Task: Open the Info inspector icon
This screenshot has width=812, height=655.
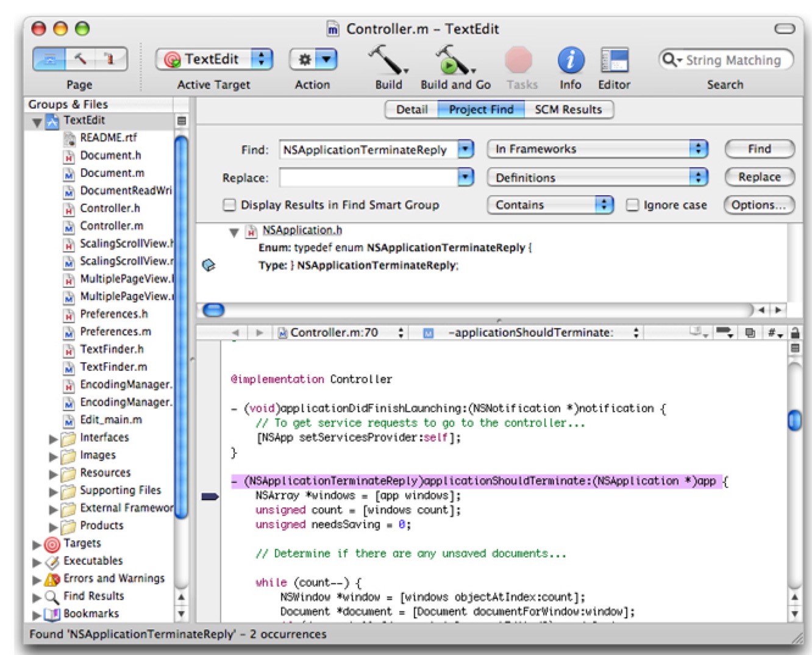Action: pos(571,60)
